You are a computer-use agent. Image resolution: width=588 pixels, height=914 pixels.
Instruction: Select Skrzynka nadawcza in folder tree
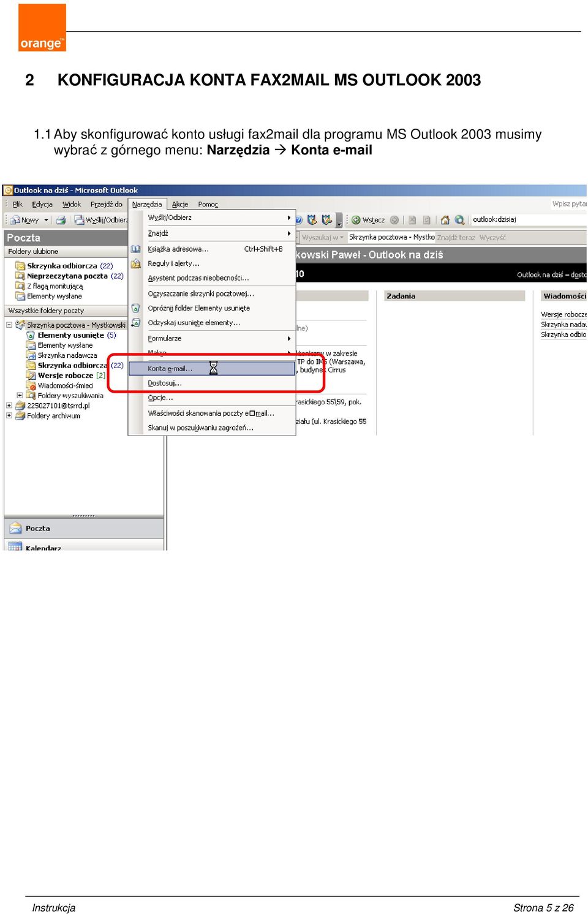(x=62, y=355)
